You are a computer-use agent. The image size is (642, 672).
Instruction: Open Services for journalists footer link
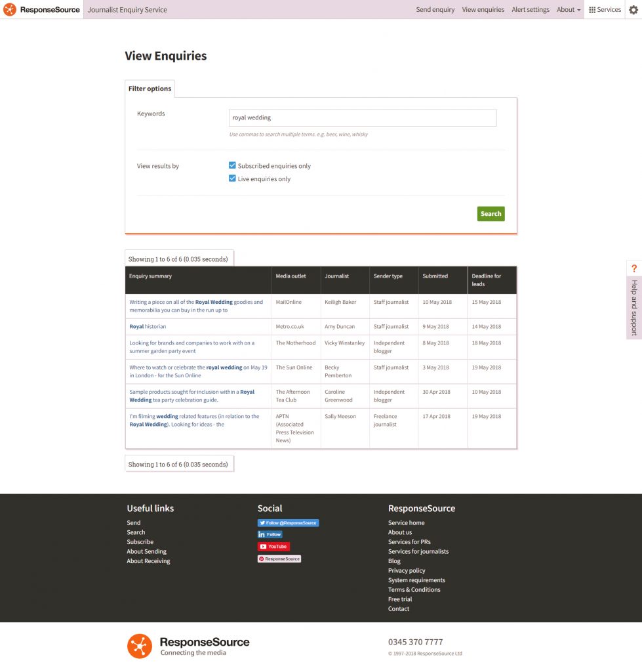coord(418,551)
